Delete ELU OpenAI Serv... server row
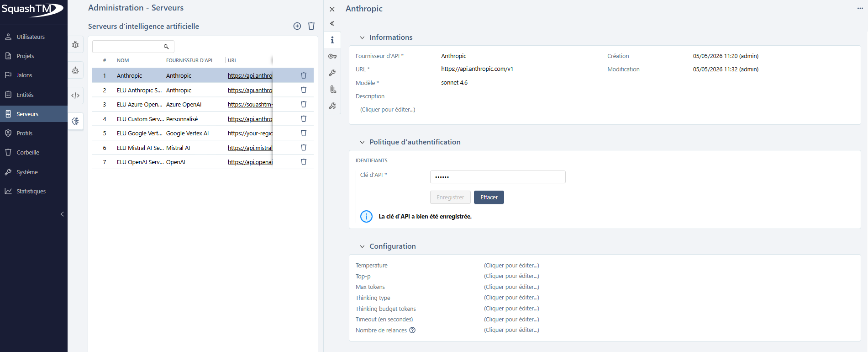The height and width of the screenshot is (352, 868). coord(304,162)
